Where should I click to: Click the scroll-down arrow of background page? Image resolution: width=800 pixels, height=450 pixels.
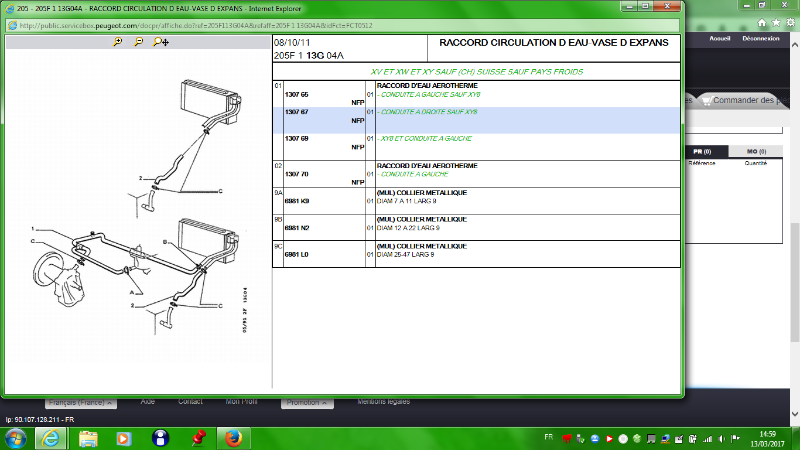click(x=795, y=414)
